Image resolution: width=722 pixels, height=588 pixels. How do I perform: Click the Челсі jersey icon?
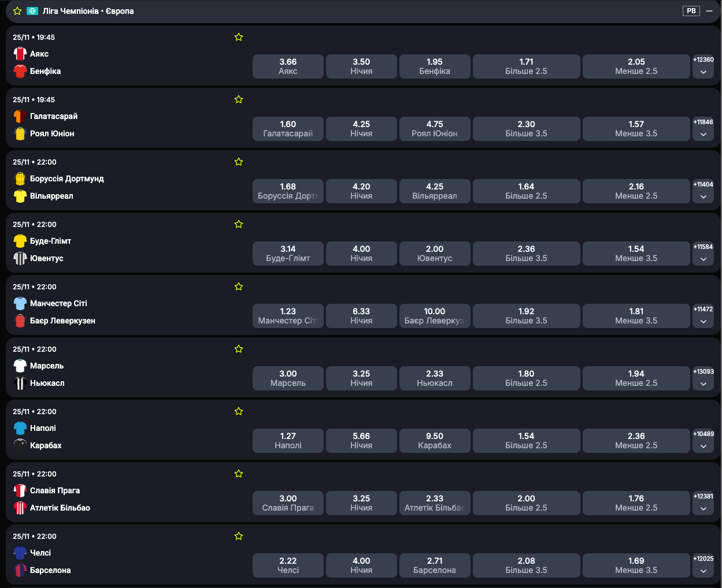(x=20, y=553)
